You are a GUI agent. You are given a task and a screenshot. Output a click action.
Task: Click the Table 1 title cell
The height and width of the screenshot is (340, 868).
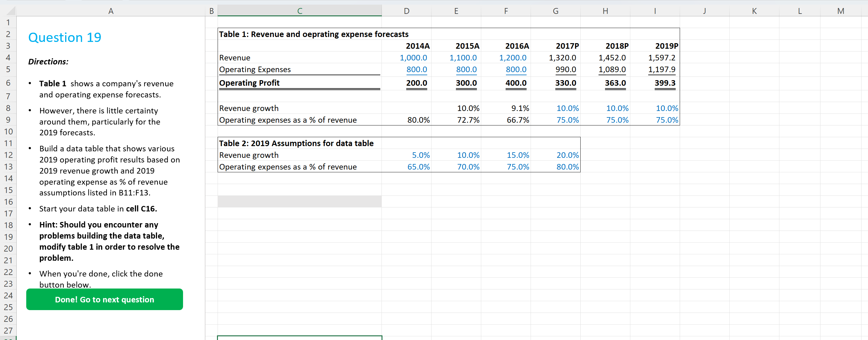coord(313,34)
